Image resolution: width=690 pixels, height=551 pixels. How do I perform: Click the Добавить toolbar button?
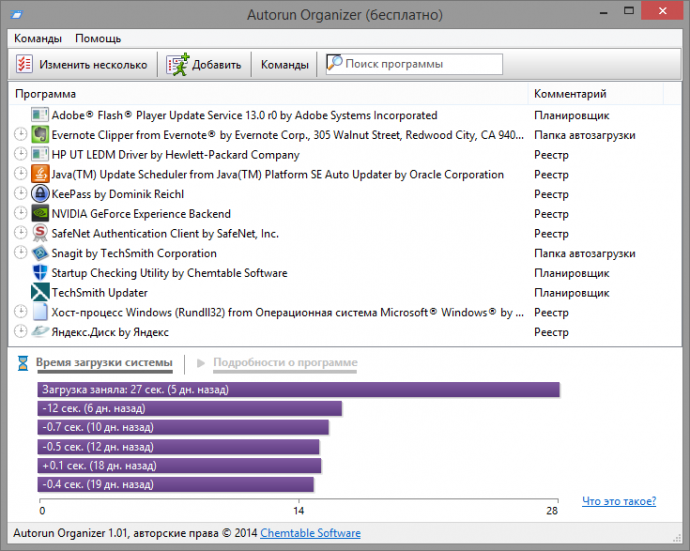click(x=204, y=64)
